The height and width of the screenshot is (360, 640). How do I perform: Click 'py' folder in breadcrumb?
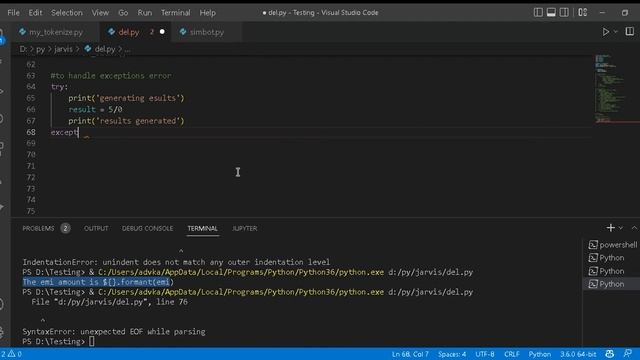40,49
